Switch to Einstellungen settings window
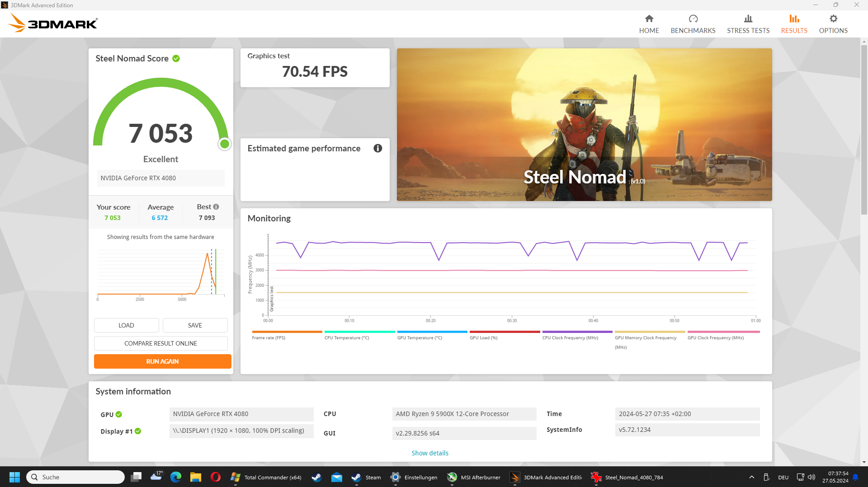The height and width of the screenshot is (487, 868). coord(414,477)
